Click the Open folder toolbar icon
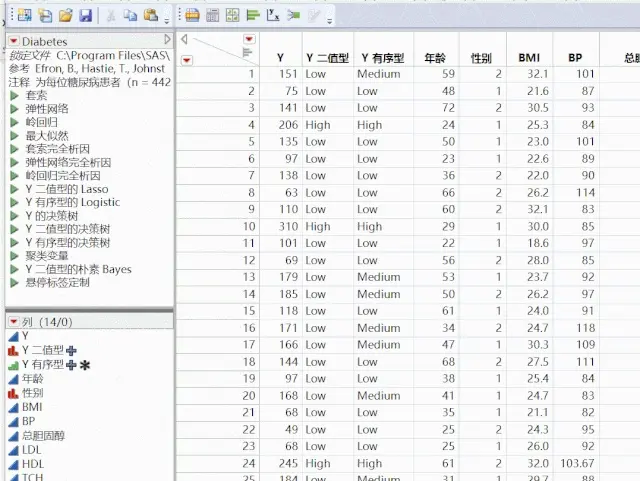 tap(65, 16)
